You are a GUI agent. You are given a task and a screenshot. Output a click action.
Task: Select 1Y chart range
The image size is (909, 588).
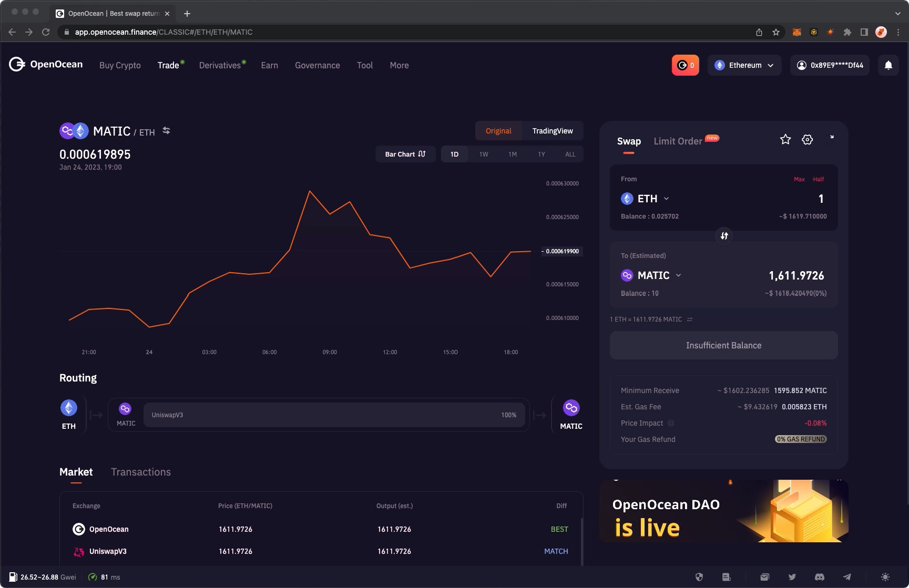pos(542,154)
